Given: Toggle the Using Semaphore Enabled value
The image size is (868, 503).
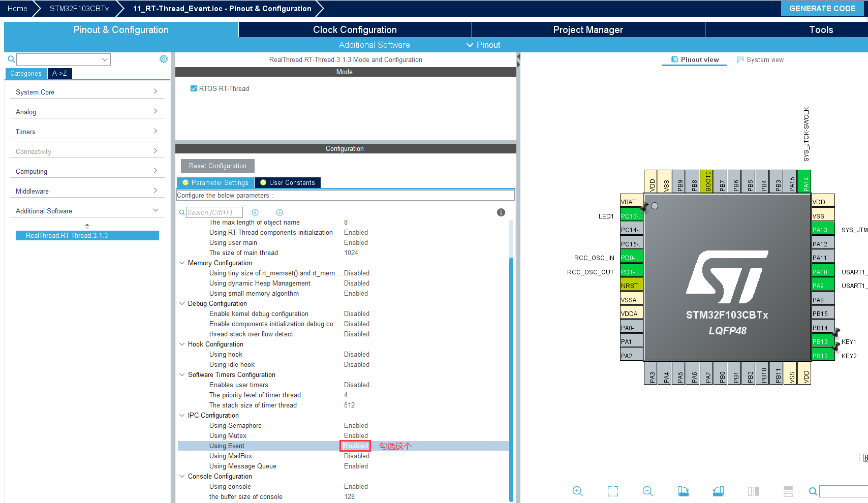Looking at the screenshot, I should (356, 425).
